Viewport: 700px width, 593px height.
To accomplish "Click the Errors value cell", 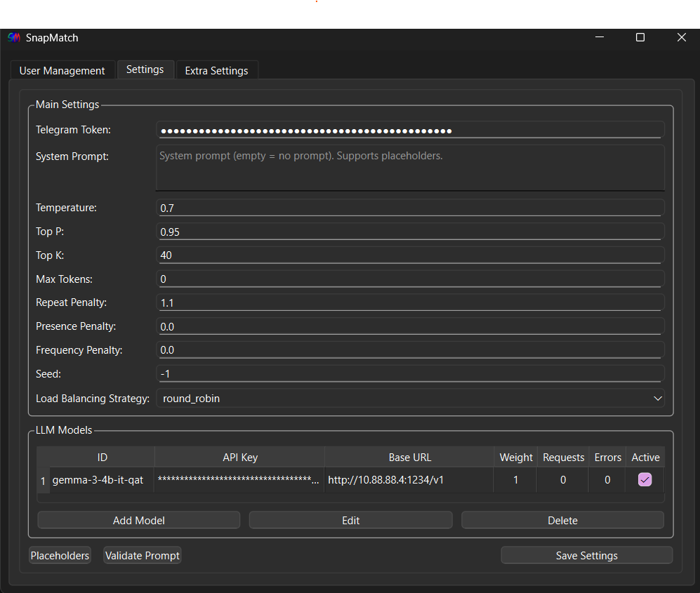I will (607, 480).
